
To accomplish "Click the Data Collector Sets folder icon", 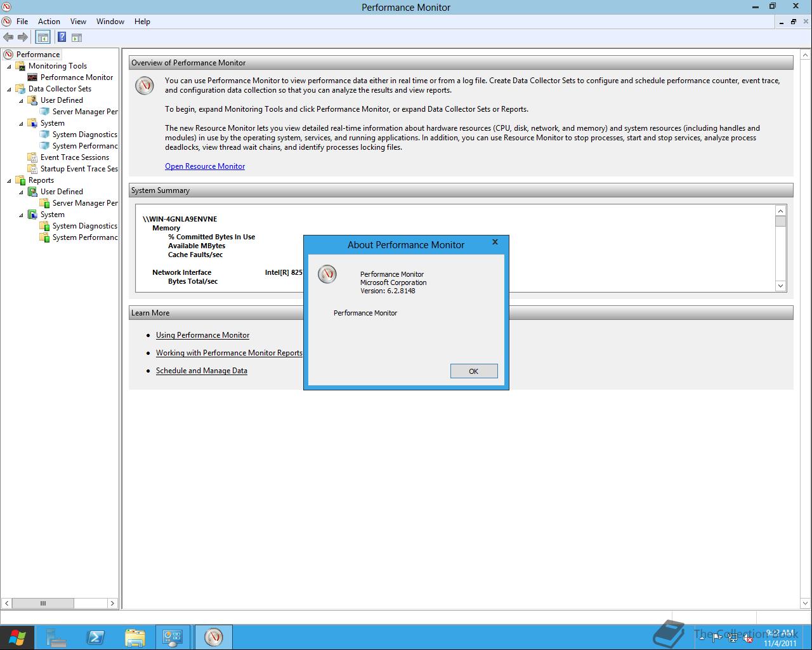I will pyautogui.click(x=20, y=89).
